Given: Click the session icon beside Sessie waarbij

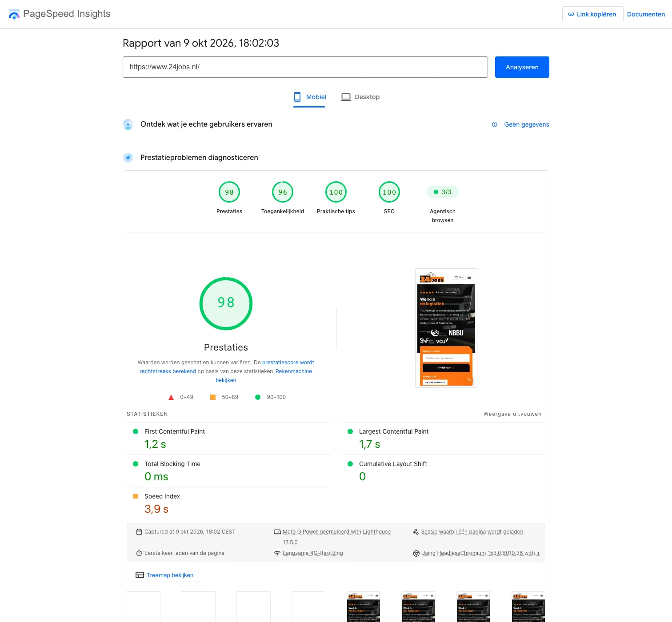Looking at the screenshot, I should point(416,532).
